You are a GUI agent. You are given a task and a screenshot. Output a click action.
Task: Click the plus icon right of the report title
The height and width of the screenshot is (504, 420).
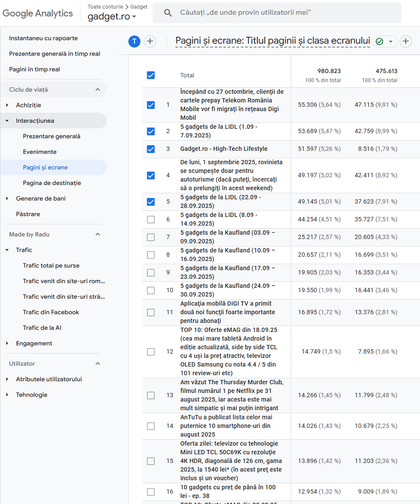(405, 41)
